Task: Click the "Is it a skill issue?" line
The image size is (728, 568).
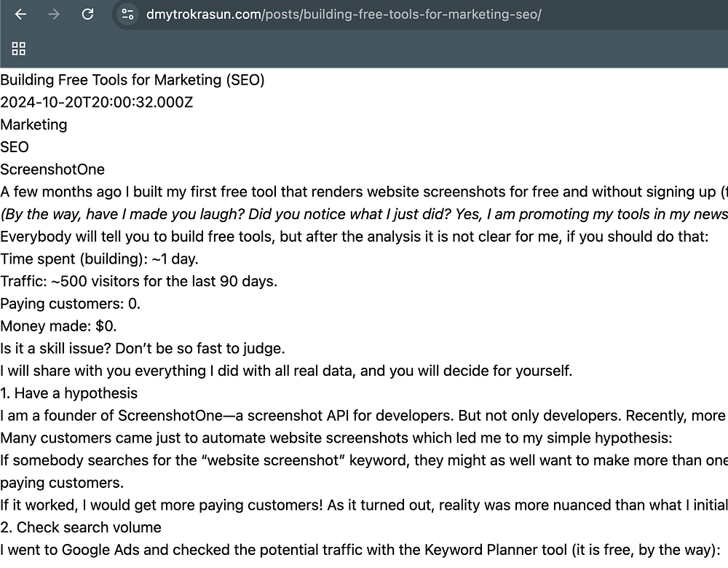Action: coord(143,348)
